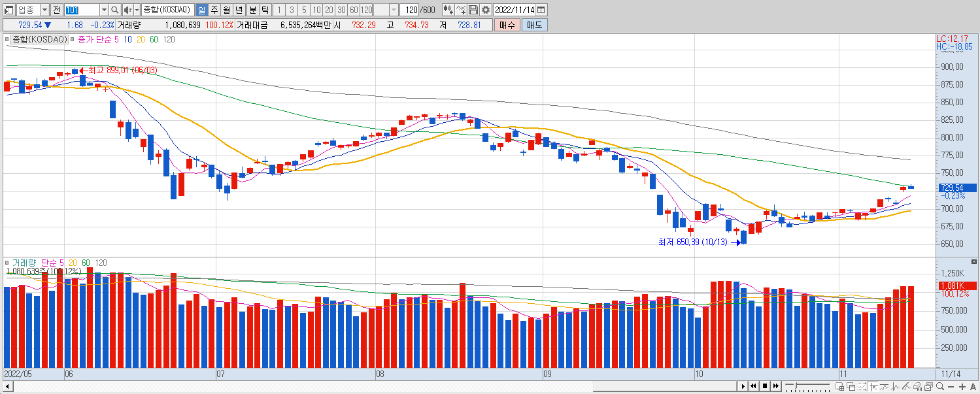Toggle the small box before 종가 단순 label
The image size is (980, 394).
coord(73,40)
